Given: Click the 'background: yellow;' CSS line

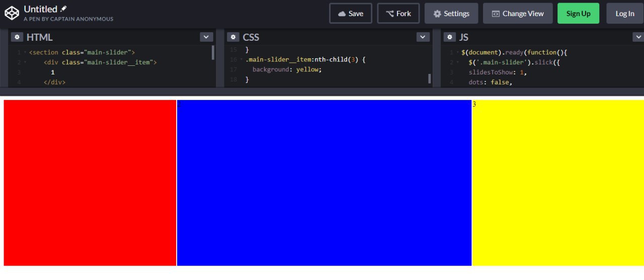Looking at the screenshot, I should [x=287, y=69].
